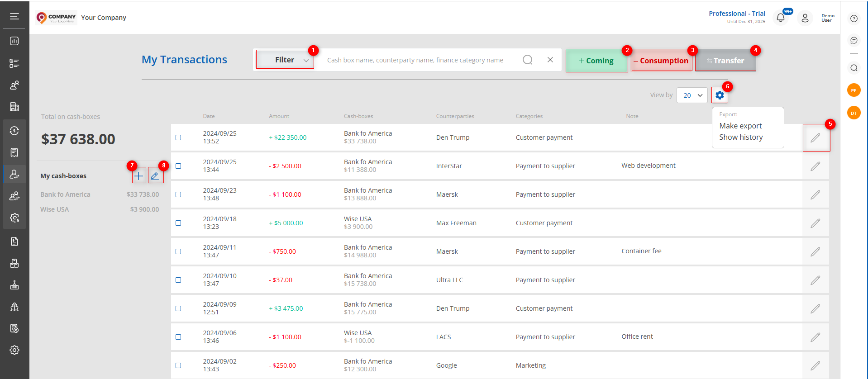This screenshot has height=379, width=868.
Task: Sort by the Date column header
Action: (209, 116)
